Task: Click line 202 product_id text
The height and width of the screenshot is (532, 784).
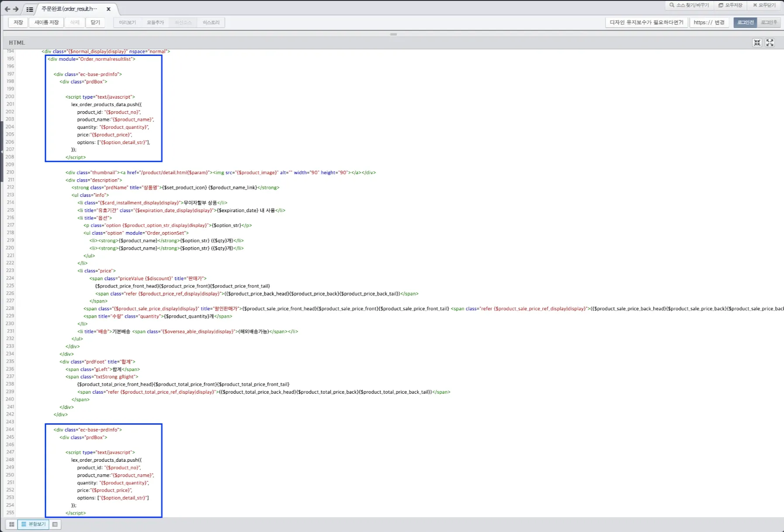Action: pos(109,112)
